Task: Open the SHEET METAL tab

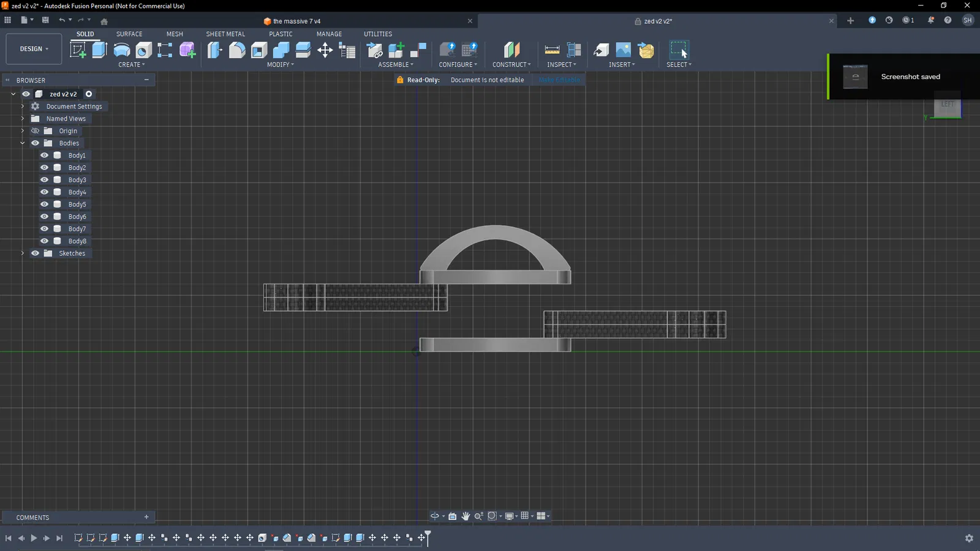Action: [225, 34]
